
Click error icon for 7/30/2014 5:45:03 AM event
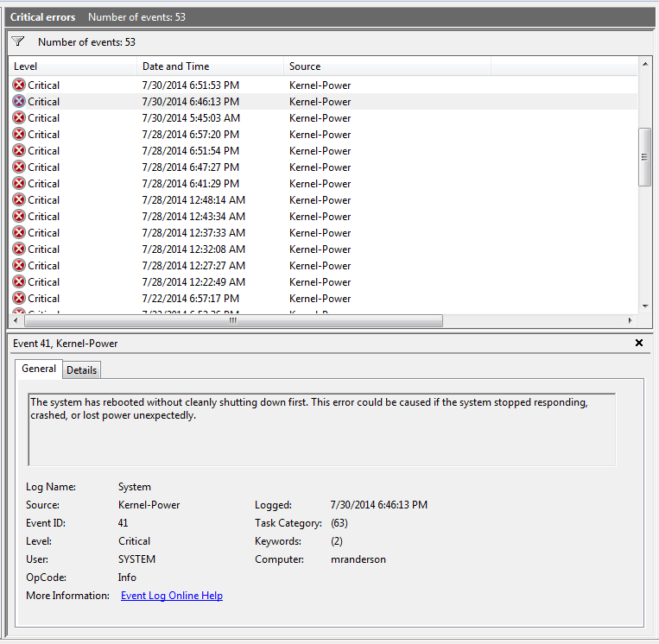pos(19,117)
